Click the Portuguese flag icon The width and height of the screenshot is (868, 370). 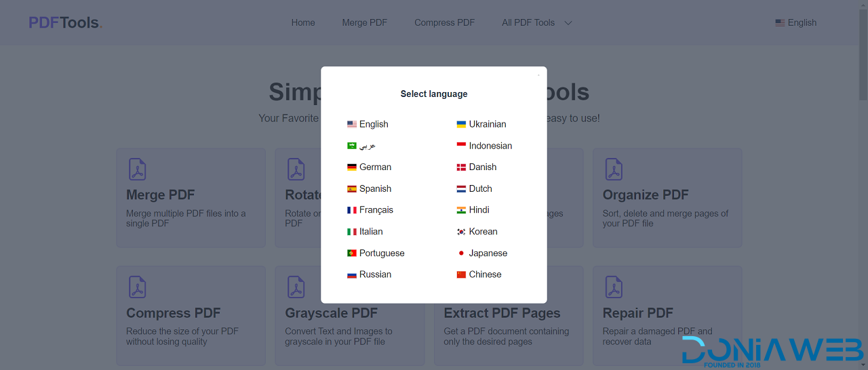pos(352,253)
